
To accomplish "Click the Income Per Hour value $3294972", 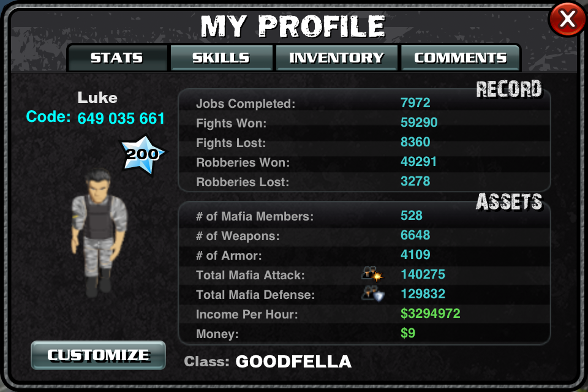I will (430, 314).
